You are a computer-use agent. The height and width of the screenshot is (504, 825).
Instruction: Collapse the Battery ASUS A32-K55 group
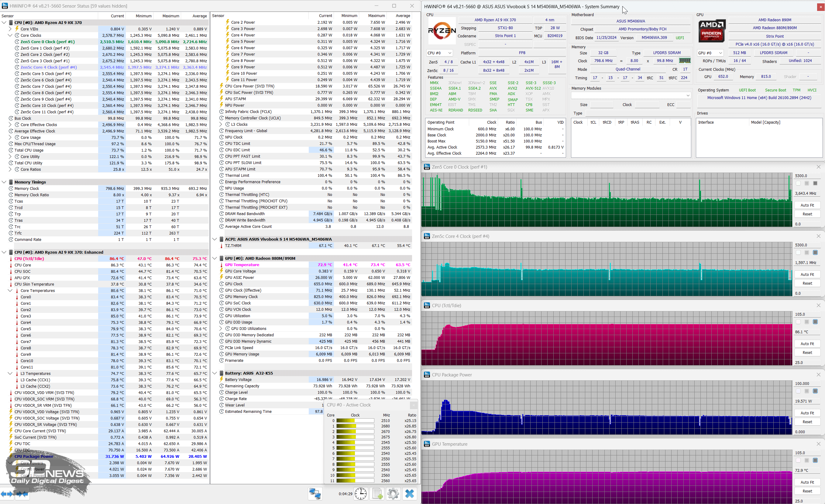[215, 373]
